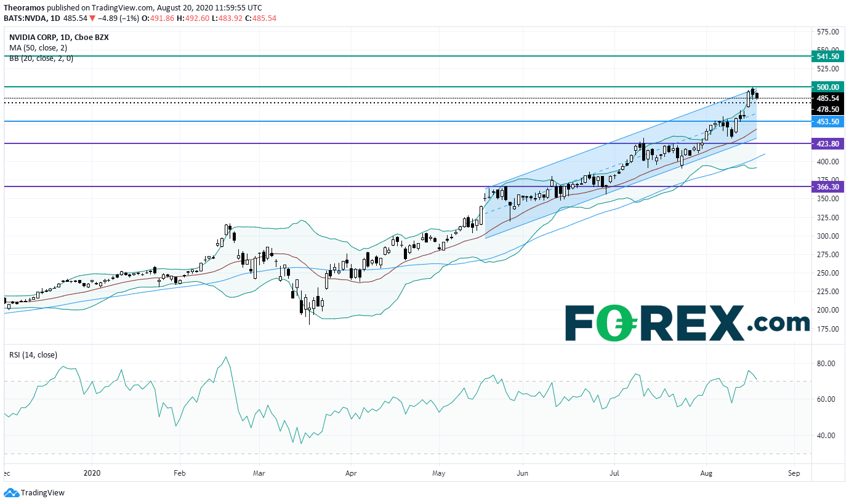Click the 541.50 price level label
Image resolution: width=849 pixels, height=504 pixels.
827,56
